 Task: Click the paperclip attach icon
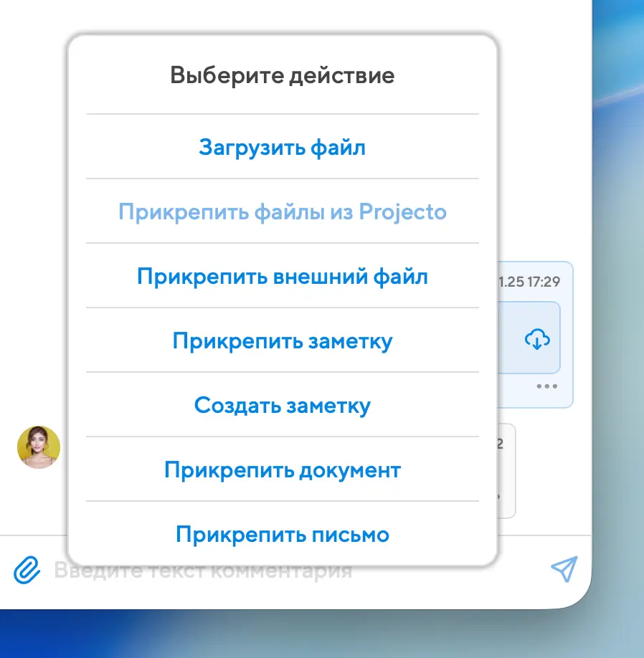[26, 571]
